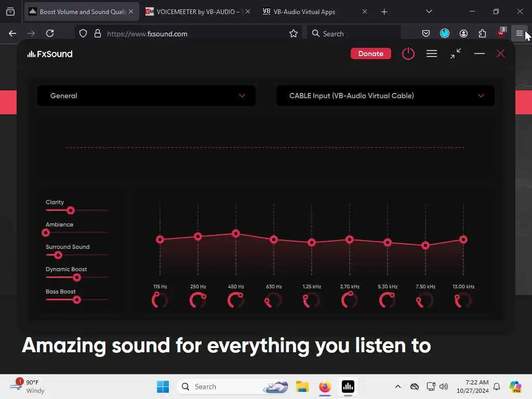The height and width of the screenshot is (399, 532).
Task: Click the browser Search box
Action: coord(354,34)
